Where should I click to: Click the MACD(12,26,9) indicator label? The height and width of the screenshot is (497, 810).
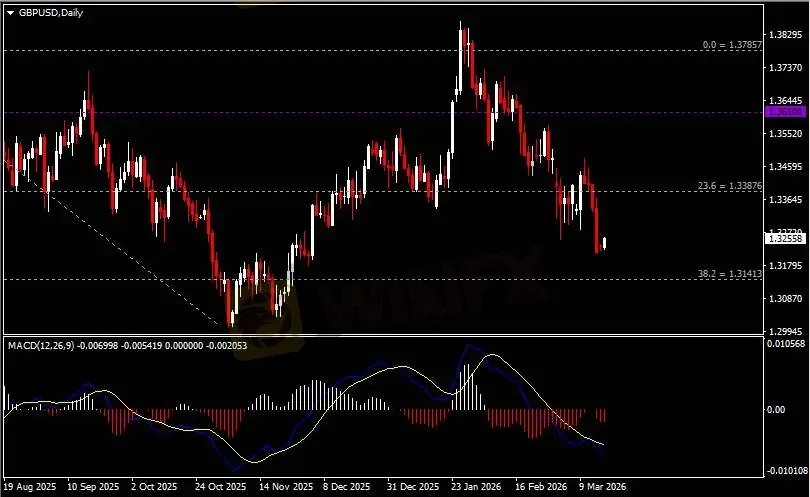tap(41, 346)
